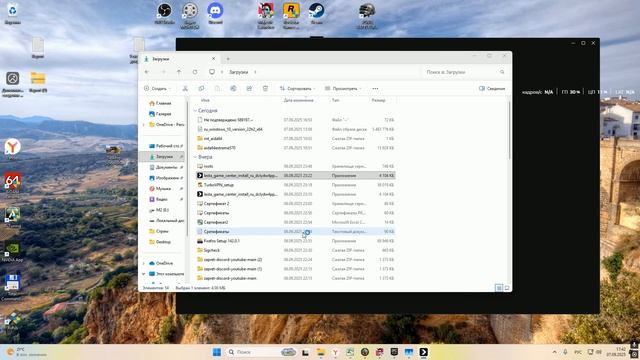Viewport: 640px width, 360px height.
Task: Click the Cut scissors icon in Explorer toolbar
Action: coord(185,89)
